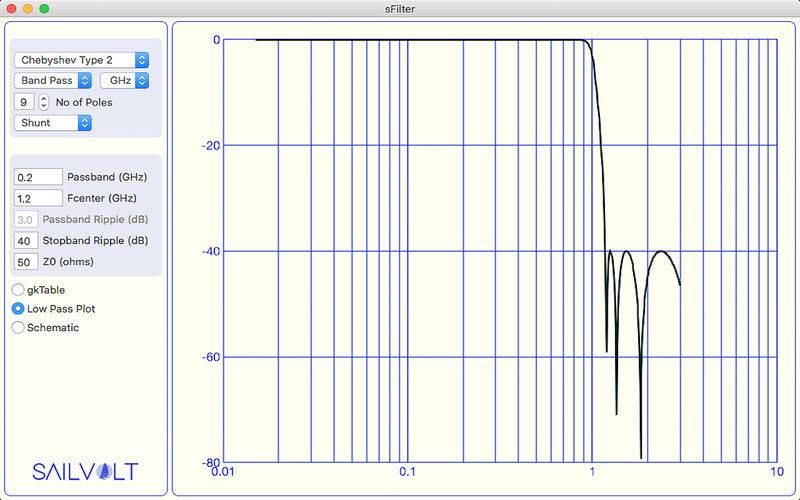Open the Chebyshev Type 2 filter dropdown
Viewport: 800px width, 500px height.
tap(82, 60)
